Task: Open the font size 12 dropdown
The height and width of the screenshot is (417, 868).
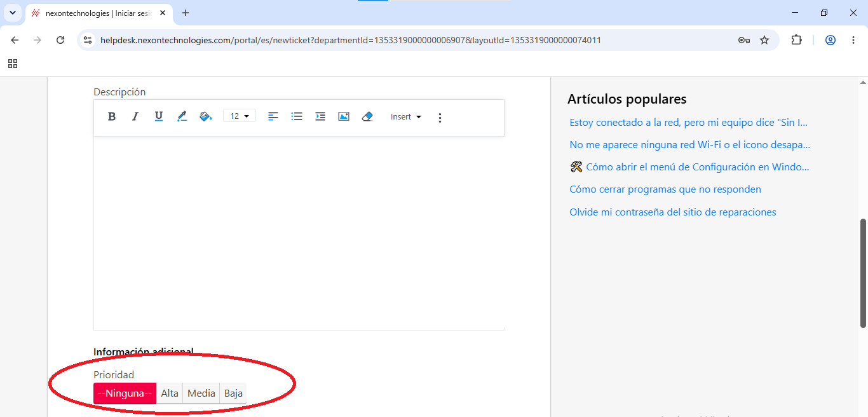Action: [x=240, y=116]
